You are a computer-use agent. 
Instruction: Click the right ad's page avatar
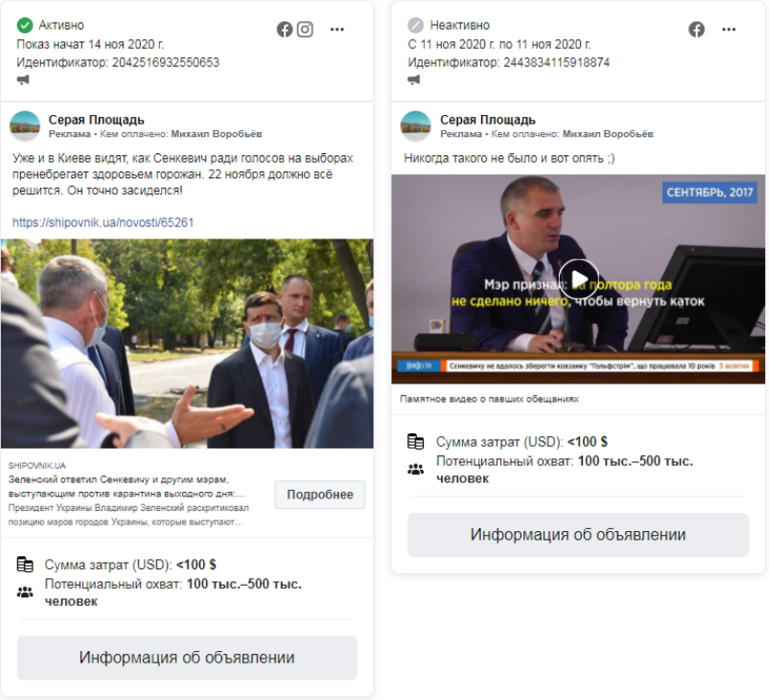[x=416, y=126]
